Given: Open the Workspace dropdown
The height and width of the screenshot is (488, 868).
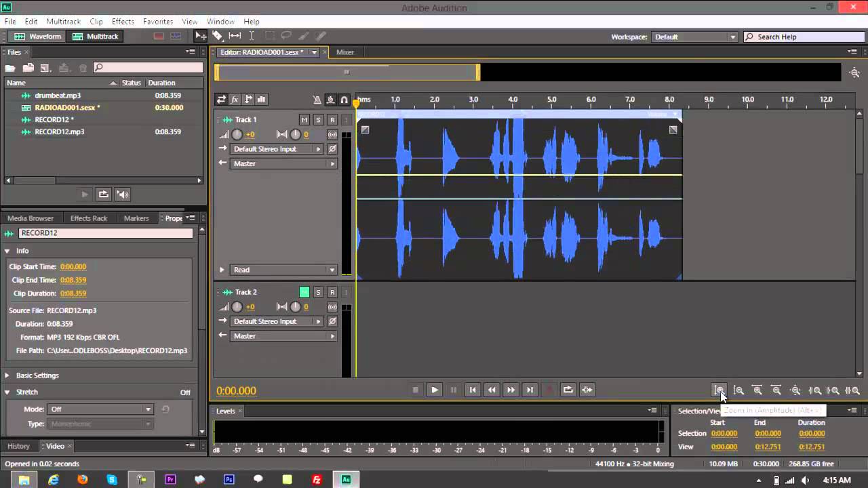Looking at the screenshot, I should coord(694,37).
